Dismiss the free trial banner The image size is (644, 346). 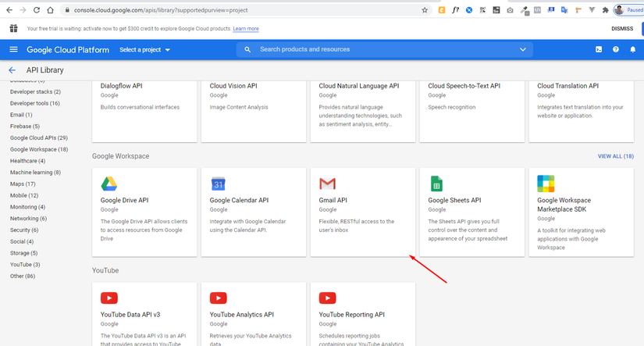622,28
